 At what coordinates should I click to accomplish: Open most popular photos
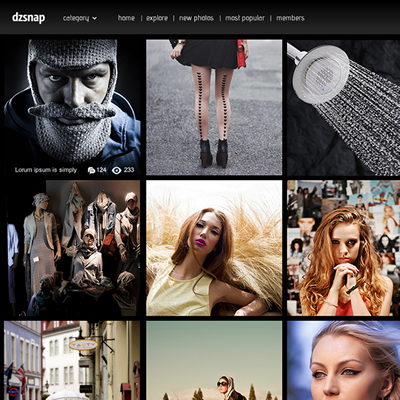[245, 18]
